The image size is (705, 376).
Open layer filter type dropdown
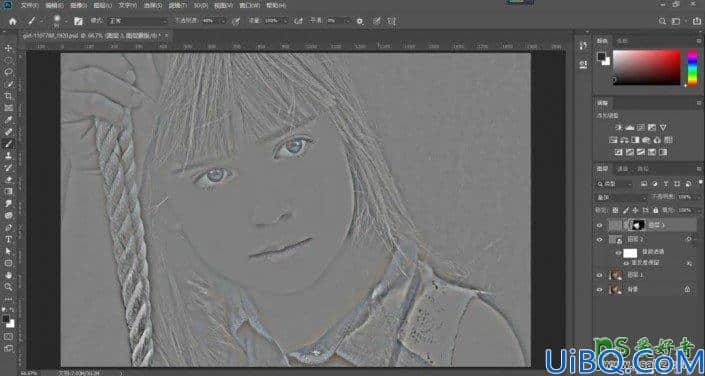[614, 184]
